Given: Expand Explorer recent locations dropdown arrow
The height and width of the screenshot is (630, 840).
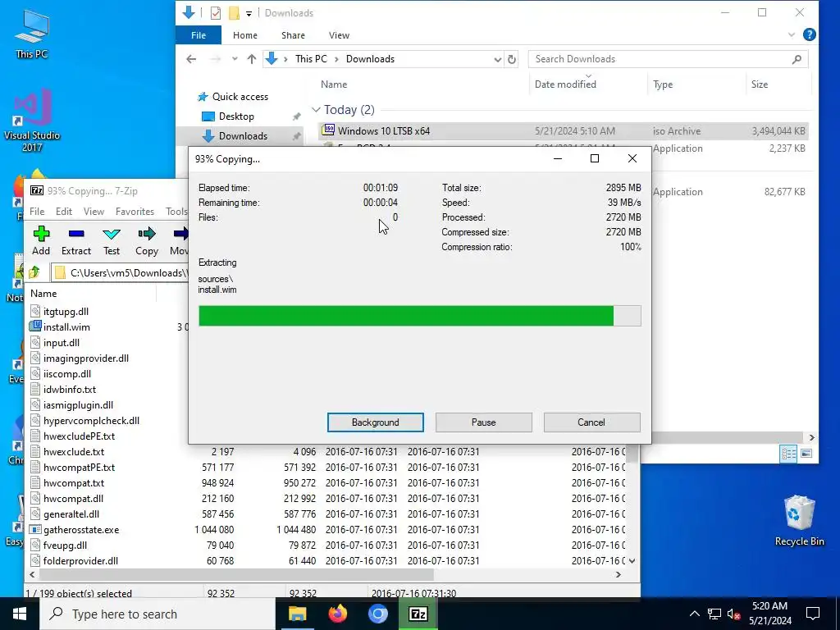Looking at the screenshot, I should pos(234,59).
